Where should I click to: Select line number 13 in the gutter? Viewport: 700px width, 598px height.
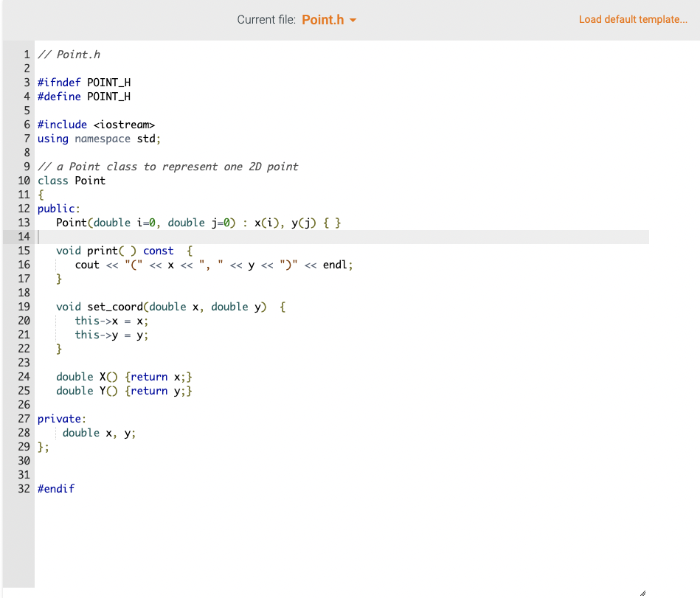coord(24,222)
